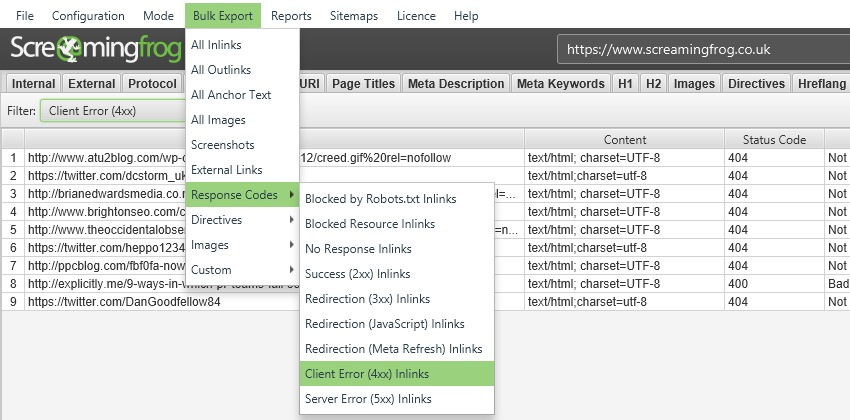Click row 9's 404 status code
Screen dimensions: 850x420
(774, 302)
